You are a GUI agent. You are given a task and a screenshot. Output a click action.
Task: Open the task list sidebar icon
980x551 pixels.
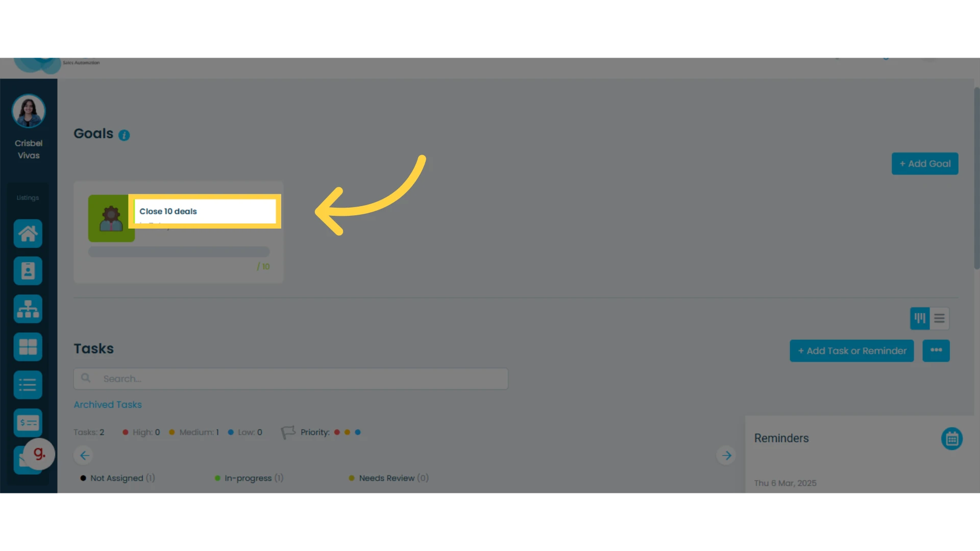point(28,385)
